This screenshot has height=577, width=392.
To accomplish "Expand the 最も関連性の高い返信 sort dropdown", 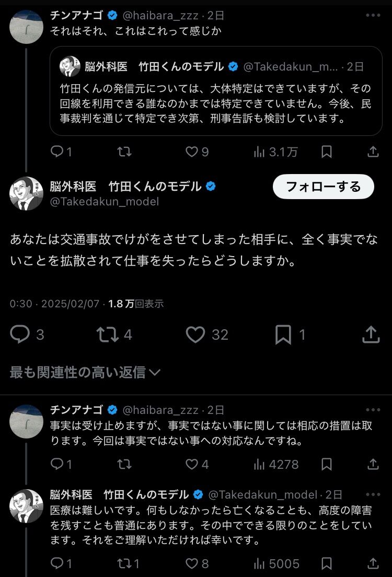I will pos(85,373).
